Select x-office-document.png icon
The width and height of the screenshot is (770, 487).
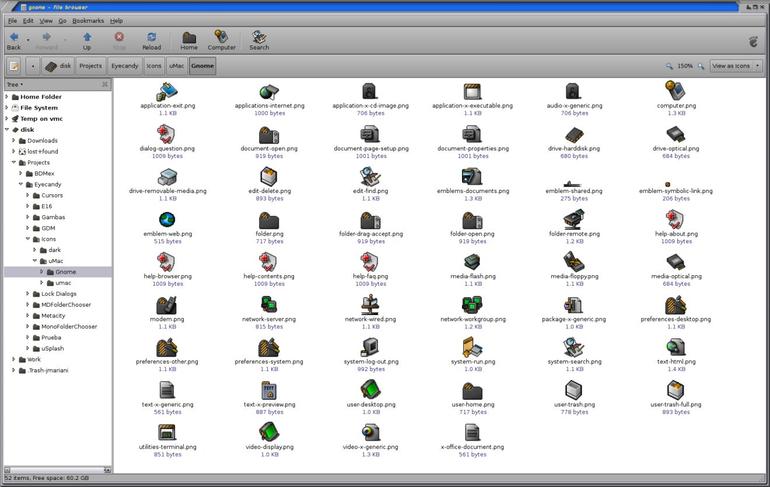click(x=472, y=433)
